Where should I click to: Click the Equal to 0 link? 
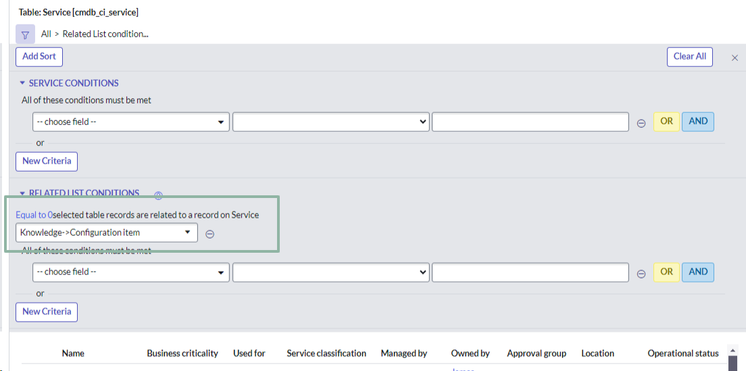click(x=34, y=215)
